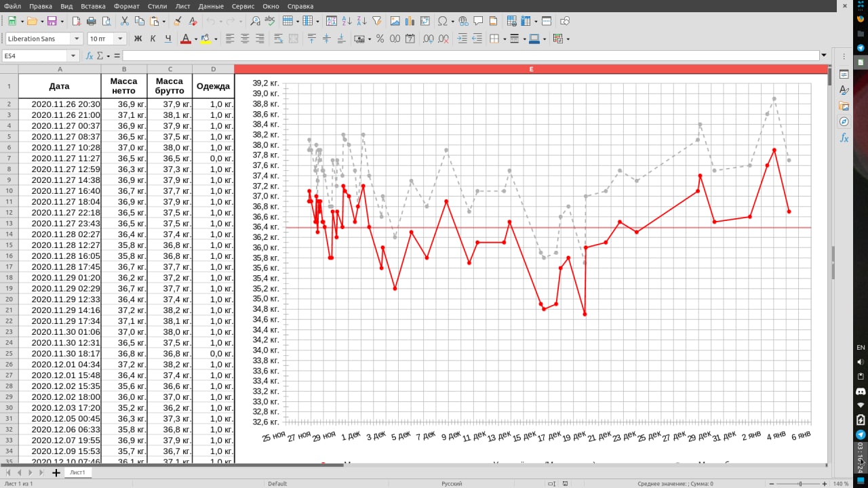Click column B header
The image size is (868, 488).
tap(124, 68)
